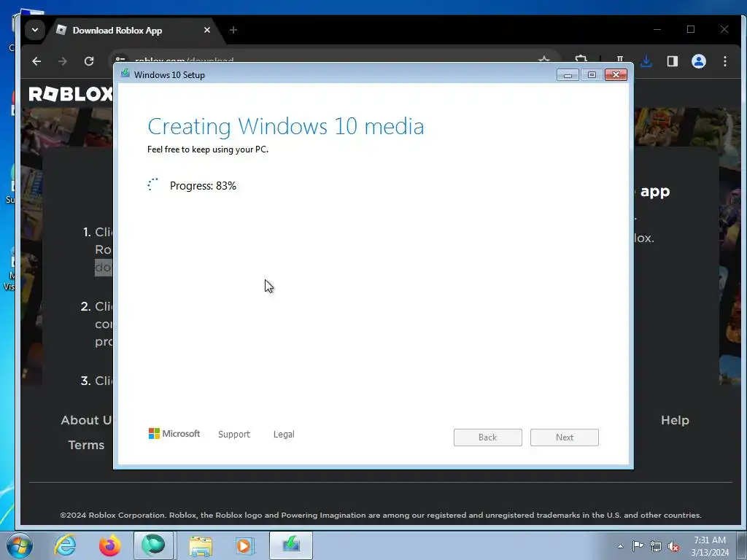The height and width of the screenshot is (560, 747).
Task: Minimize the Windows 10 Setup window
Action: (568, 75)
